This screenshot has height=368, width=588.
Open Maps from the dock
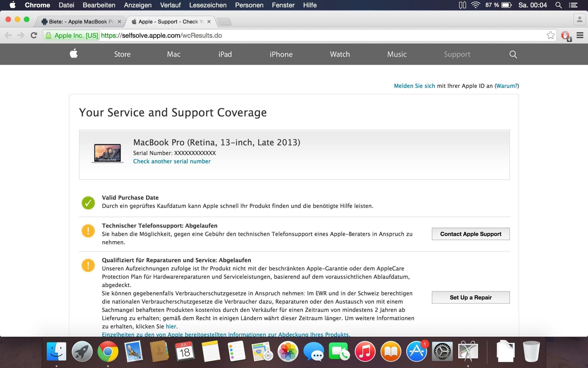pos(262,351)
